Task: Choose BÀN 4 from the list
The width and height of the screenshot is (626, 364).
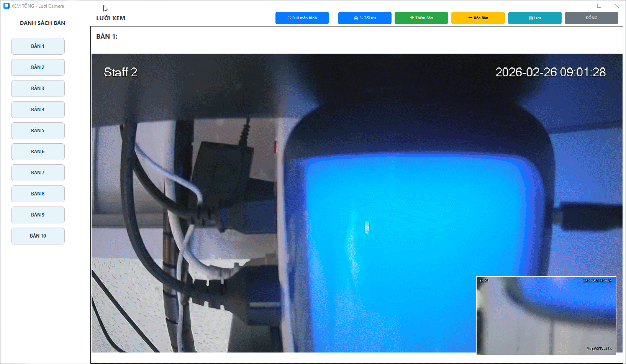Action: point(38,110)
